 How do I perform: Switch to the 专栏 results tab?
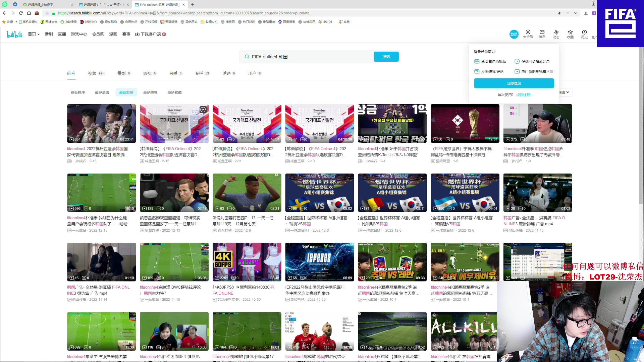tap(202, 73)
